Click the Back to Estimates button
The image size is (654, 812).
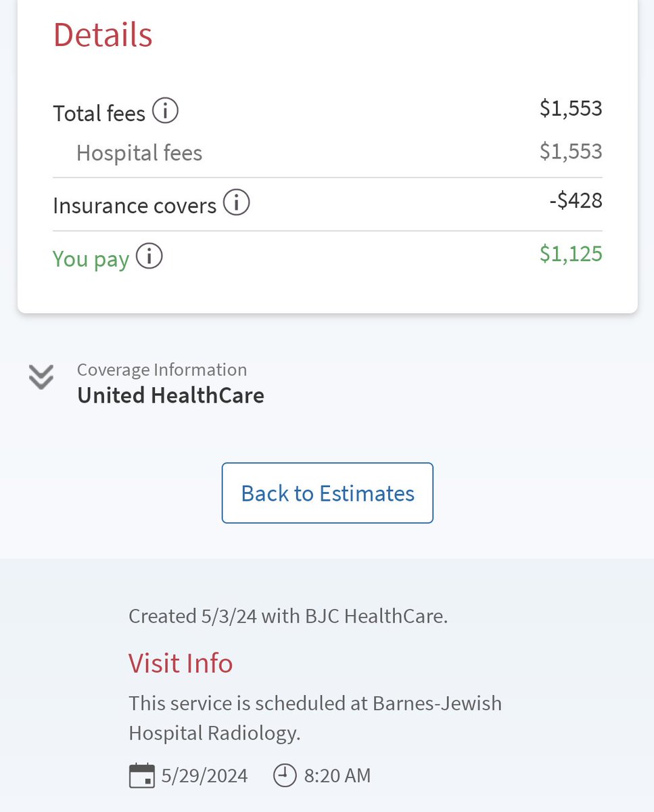tap(327, 493)
